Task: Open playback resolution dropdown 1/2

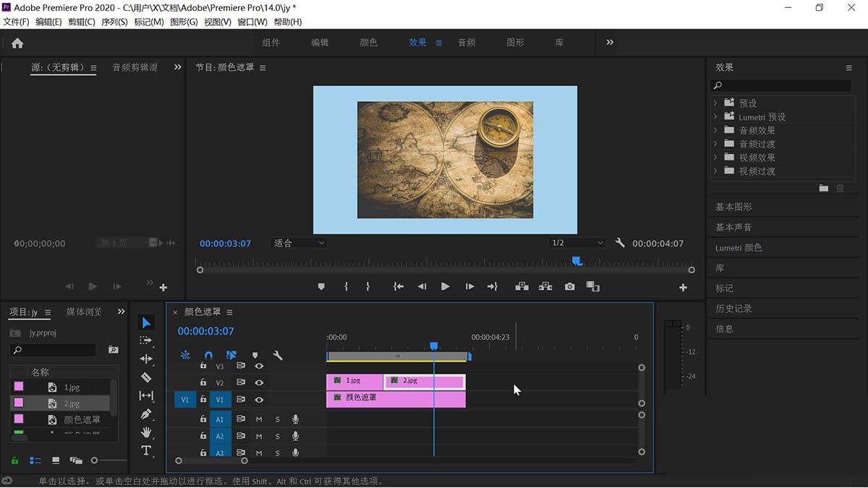Action: (x=576, y=243)
